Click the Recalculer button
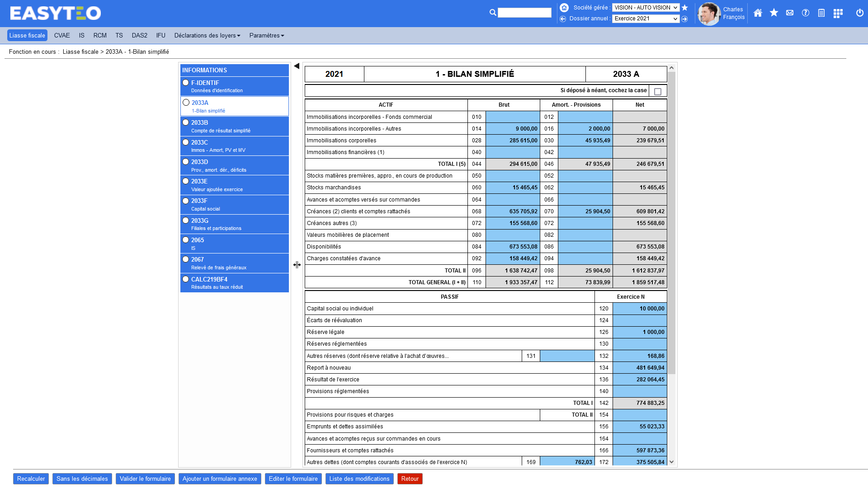The height and width of the screenshot is (488, 868). pos(31,479)
